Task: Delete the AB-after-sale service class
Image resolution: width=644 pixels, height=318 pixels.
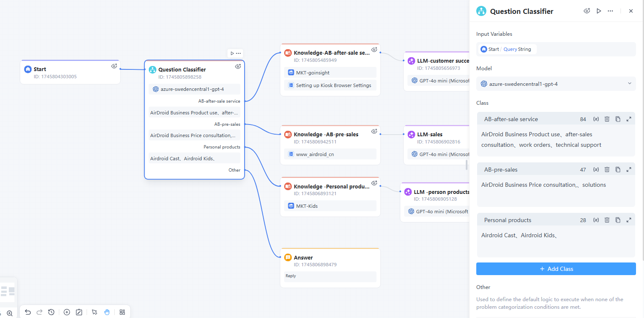Action: 607,119
